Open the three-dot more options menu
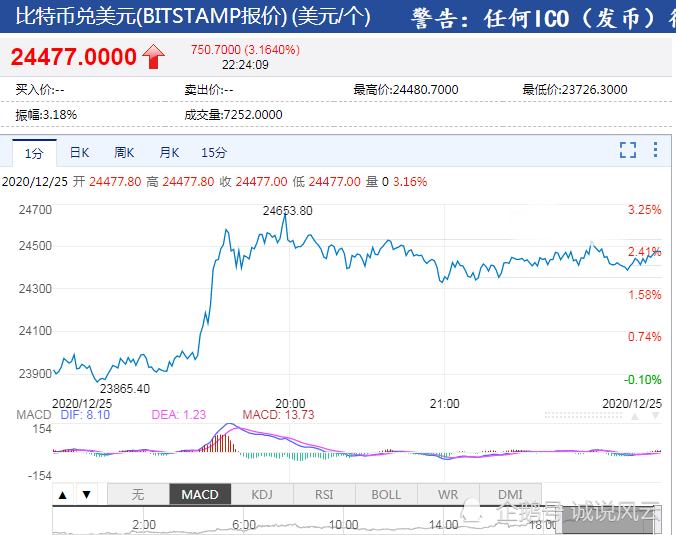The width and height of the screenshot is (676, 535). coord(655,150)
